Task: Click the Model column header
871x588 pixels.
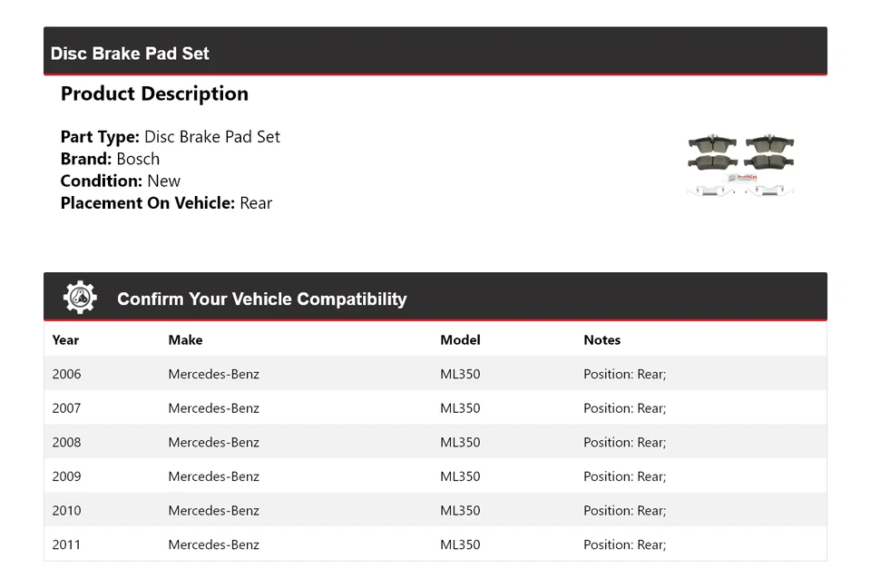Action: (460, 340)
